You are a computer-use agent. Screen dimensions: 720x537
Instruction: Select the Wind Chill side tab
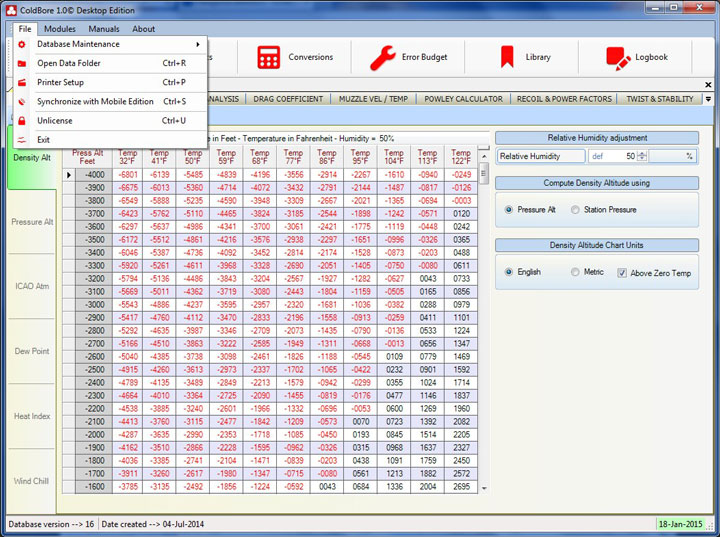point(32,481)
